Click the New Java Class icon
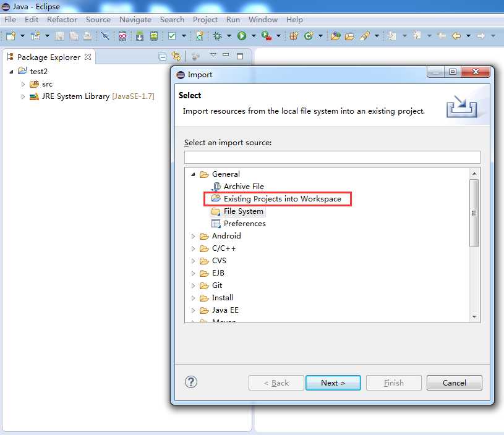Screen dimensions: 504x435 click(x=309, y=36)
